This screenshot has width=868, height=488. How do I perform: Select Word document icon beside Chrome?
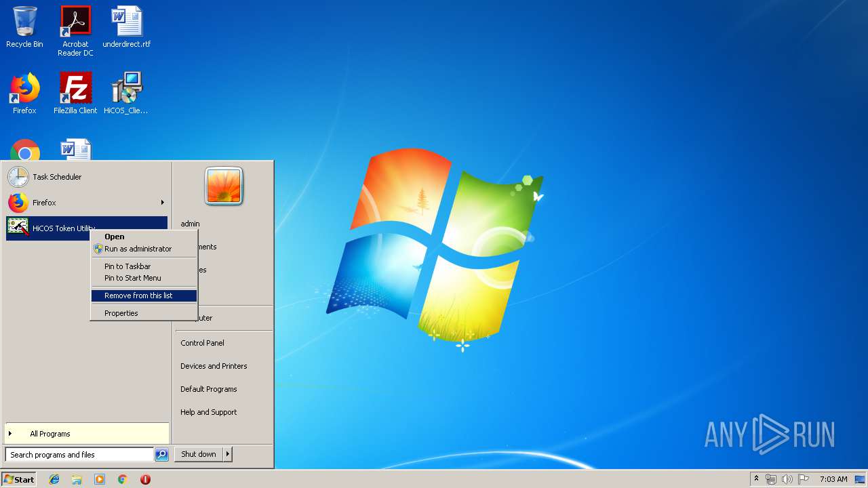[x=75, y=150]
